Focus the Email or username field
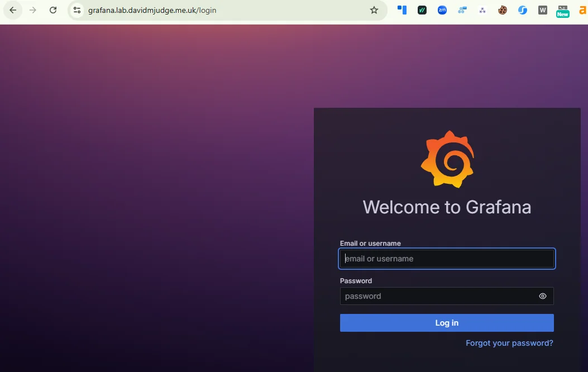The height and width of the screenshot is (372, 588). pos(447,259)
